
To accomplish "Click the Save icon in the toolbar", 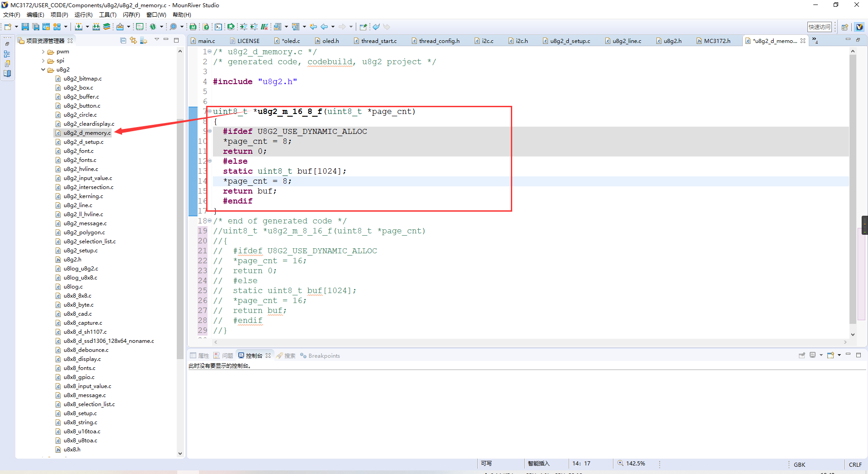I will (25, 27).
